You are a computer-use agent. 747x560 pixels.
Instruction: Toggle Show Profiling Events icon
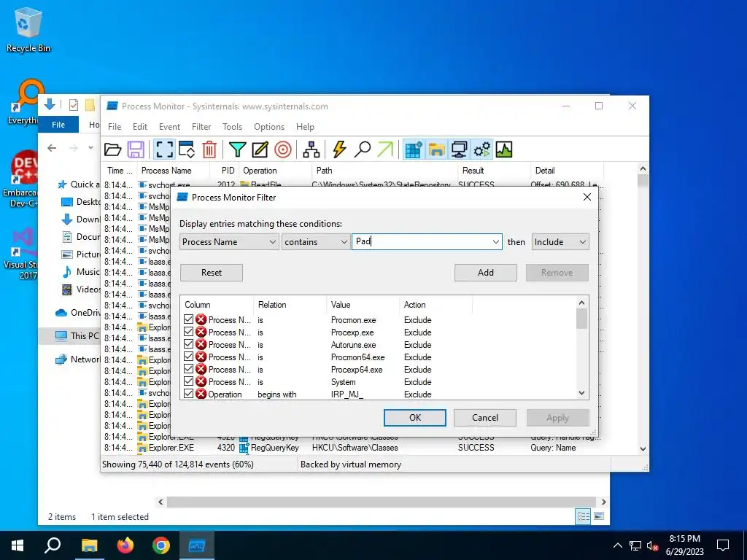504,149
